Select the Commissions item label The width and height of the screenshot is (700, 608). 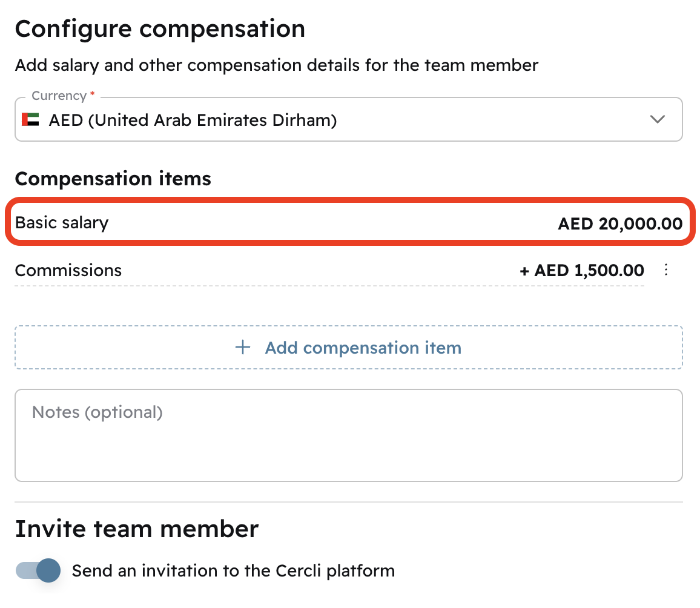pyautogui.click(x=68, y=270)
